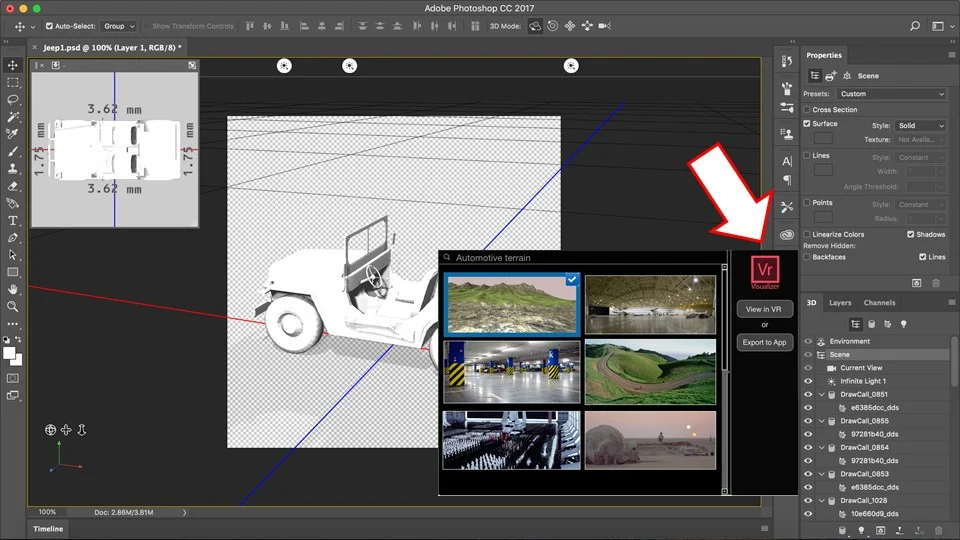This screenshot has width=960, height=540.
Task: Click the Surface color swatch in Properties
Action: pyautogui.click(x=823, y=138)
